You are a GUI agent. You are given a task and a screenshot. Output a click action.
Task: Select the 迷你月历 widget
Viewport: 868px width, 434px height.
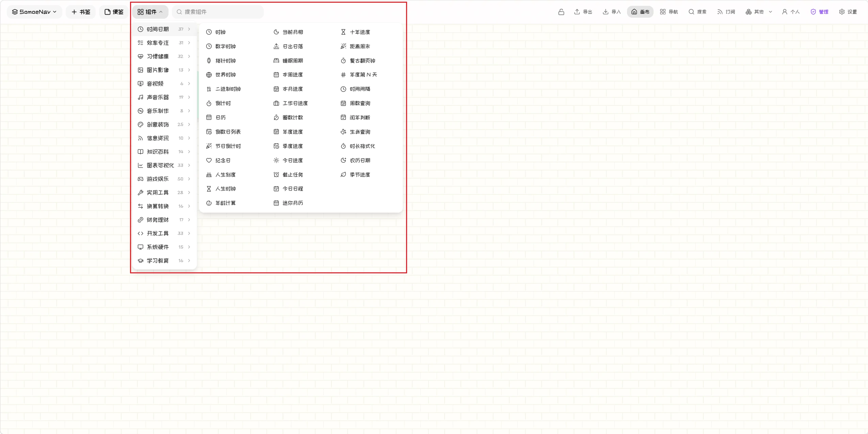[288, 203]
